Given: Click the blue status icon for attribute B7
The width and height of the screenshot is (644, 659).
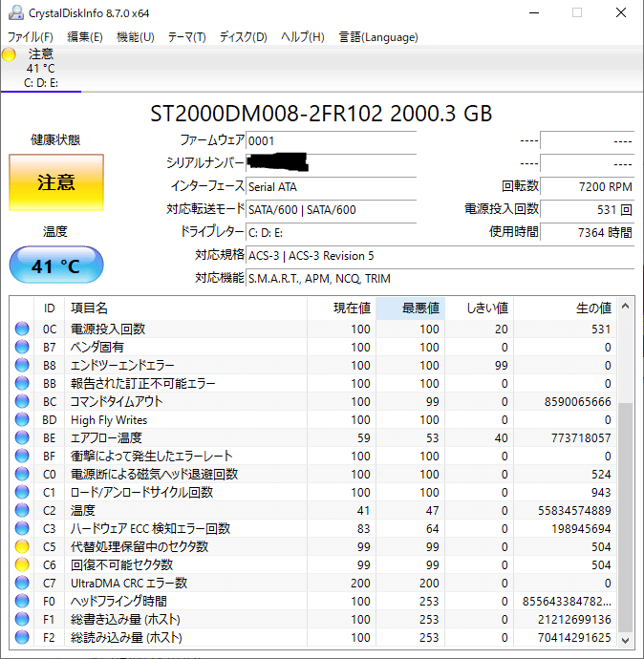Looking at the screenshot, I should point(22,347).
